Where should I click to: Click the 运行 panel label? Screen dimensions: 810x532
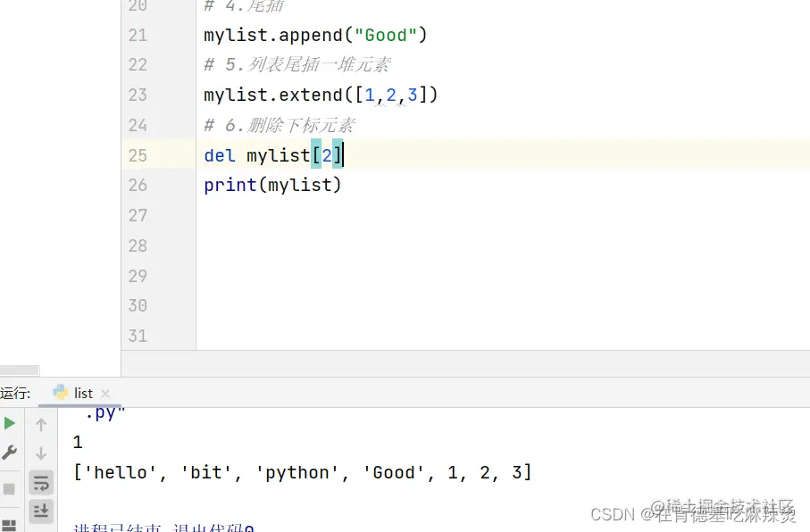pos(15,394)
